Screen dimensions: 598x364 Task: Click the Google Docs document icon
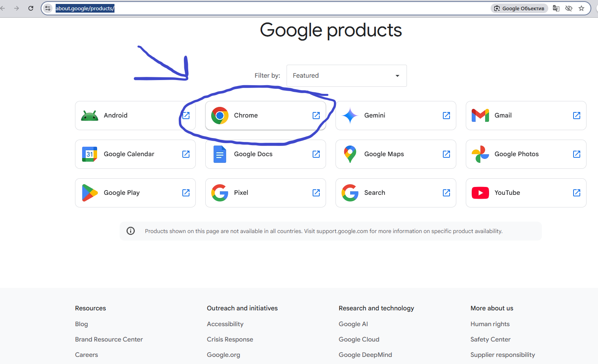tap(220, 154)
